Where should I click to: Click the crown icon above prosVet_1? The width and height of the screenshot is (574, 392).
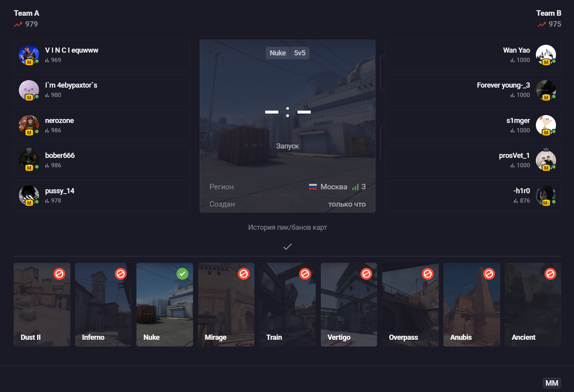point(546,149)
